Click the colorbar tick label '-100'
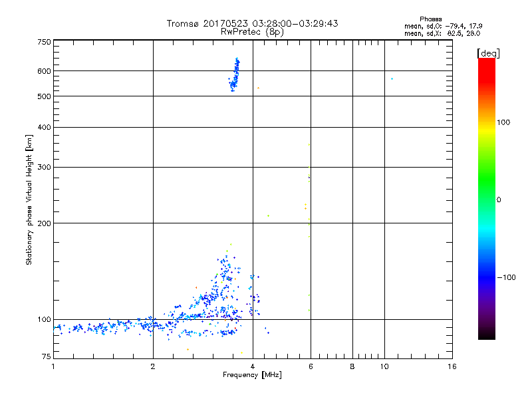 (506, 277)
